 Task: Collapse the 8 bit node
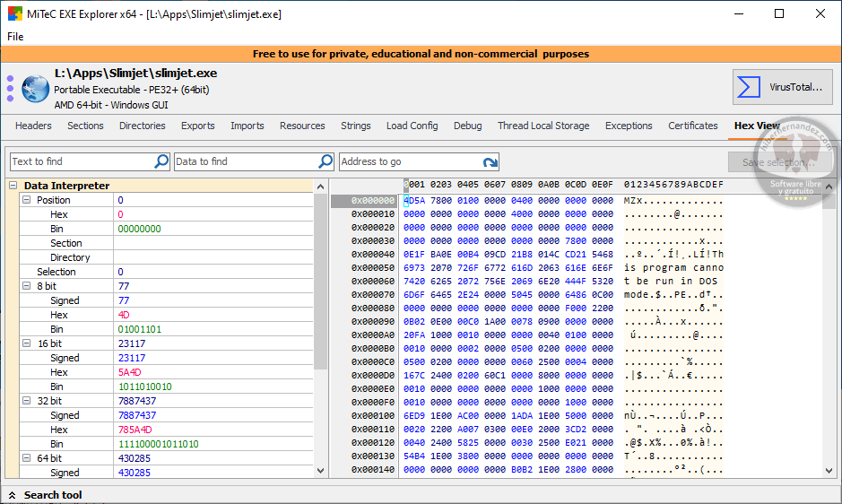26,286
